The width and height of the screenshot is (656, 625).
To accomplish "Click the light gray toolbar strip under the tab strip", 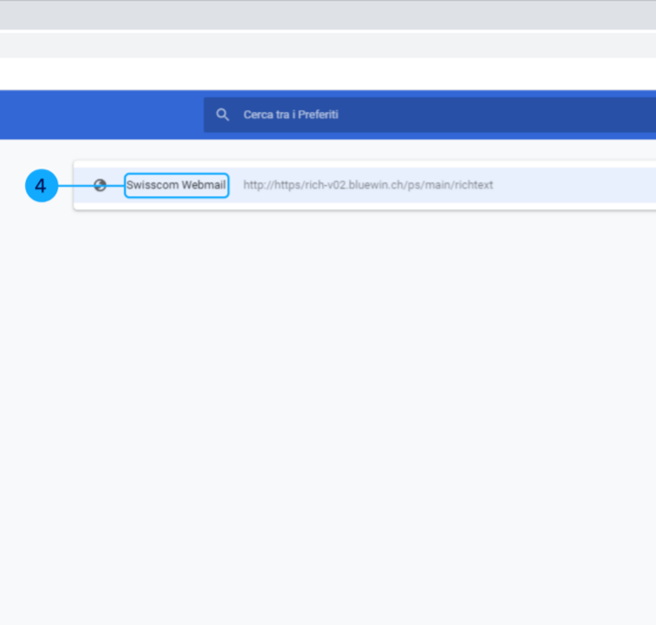I will 328,45.
